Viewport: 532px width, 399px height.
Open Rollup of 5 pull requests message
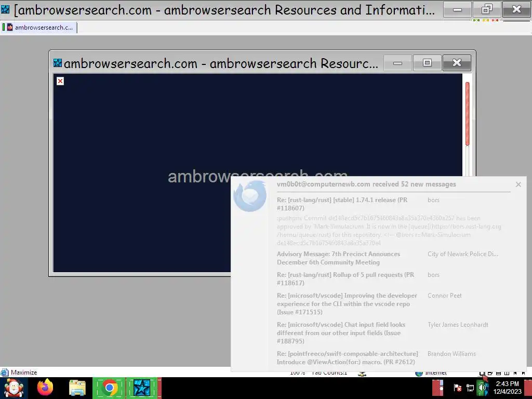345,278
